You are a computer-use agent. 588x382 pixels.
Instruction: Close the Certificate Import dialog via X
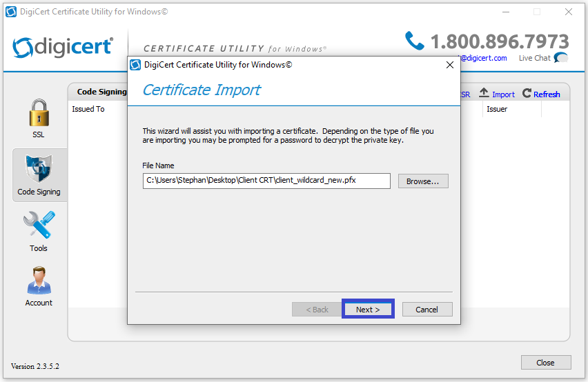(450, 65)
